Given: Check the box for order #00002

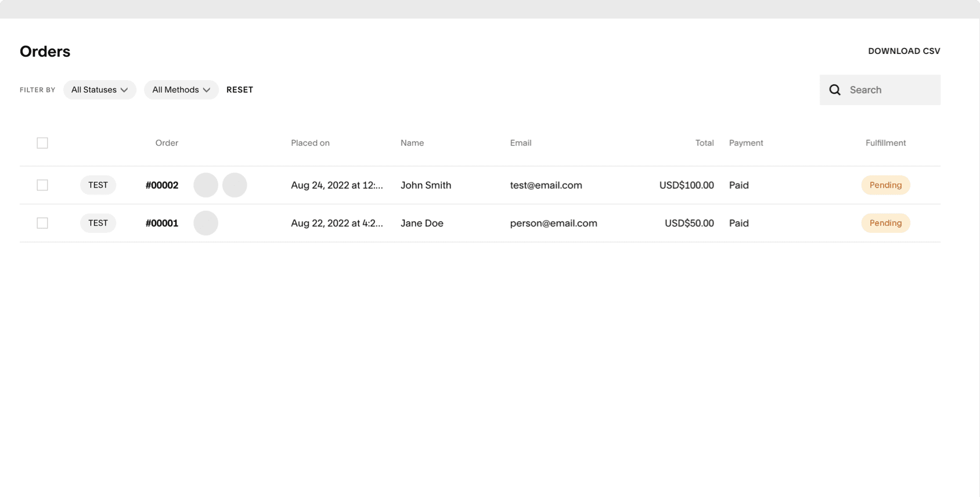Looking at the screenshot, I should 42,185.
